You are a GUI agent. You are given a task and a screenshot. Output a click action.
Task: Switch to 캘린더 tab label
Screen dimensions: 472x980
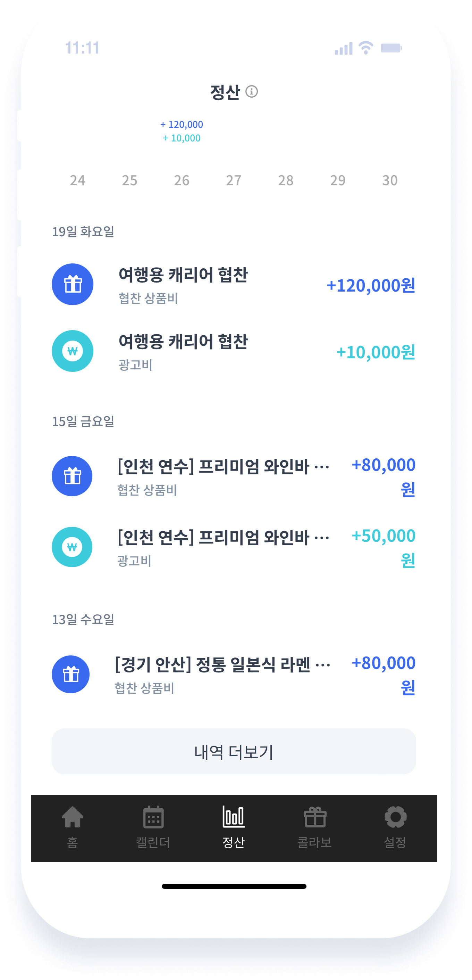click(x=153, y=842)
